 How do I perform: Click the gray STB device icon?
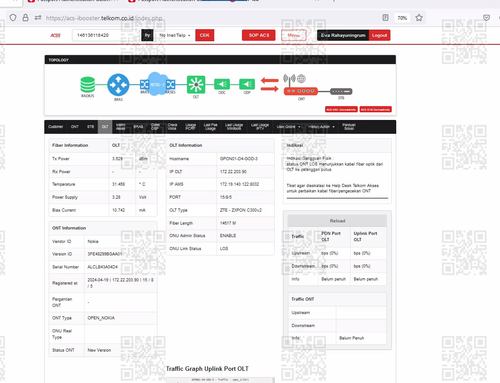click(341, 91)
